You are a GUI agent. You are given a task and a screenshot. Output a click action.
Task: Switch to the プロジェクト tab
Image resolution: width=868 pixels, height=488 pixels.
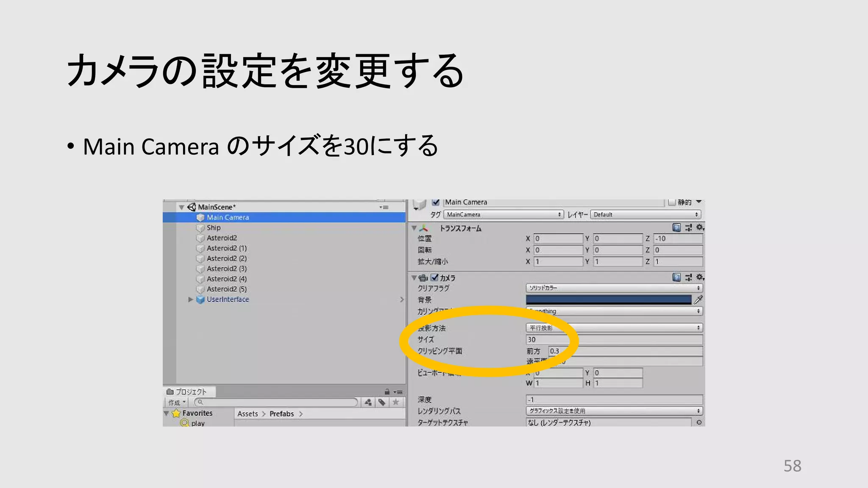coord(189,391)
